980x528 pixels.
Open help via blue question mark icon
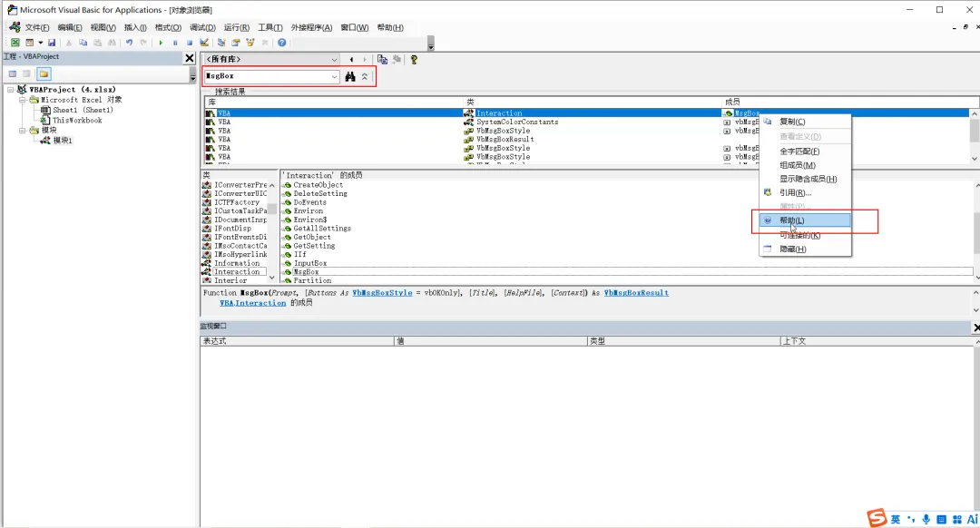pos(282,43)
